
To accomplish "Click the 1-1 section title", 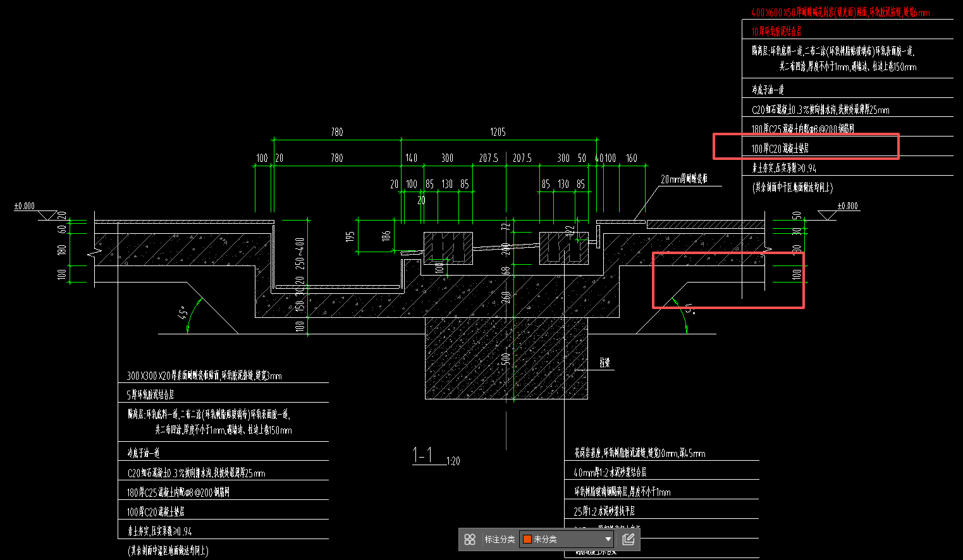I will tap(422, 455).
